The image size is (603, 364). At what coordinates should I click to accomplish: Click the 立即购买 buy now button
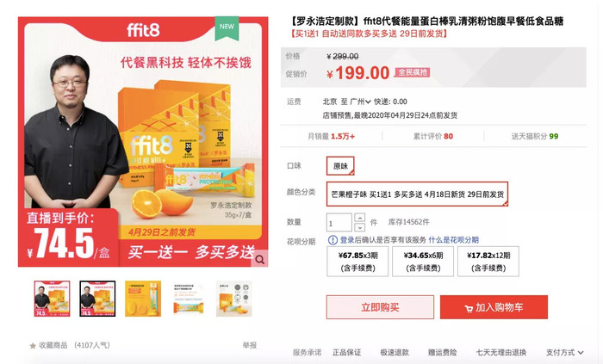(380, 307)
